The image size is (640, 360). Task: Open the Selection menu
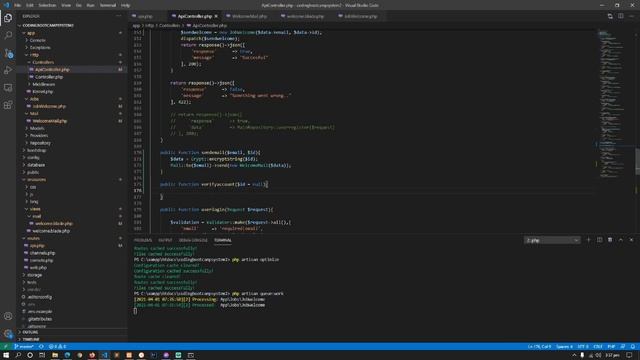click(x=47, y=5)
